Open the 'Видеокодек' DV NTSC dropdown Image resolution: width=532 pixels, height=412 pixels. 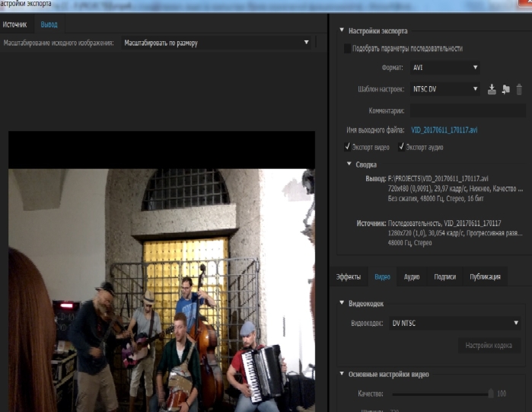point(454,323)
